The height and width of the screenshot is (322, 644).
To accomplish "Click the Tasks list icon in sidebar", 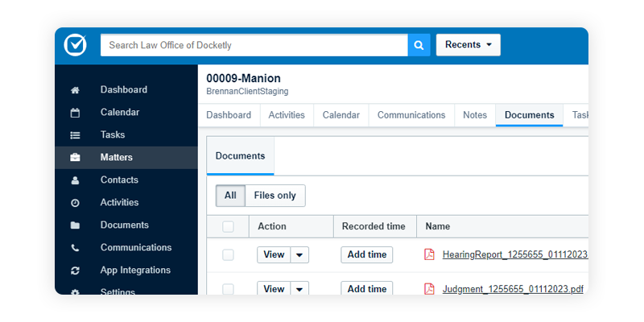I will [75, 135].
